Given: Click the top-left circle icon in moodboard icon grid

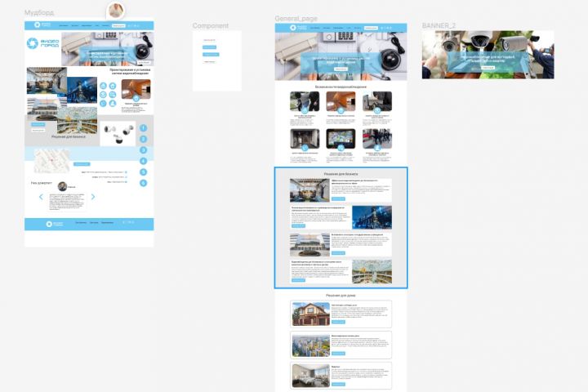Looking at the screenshot, I should (103, 86).
